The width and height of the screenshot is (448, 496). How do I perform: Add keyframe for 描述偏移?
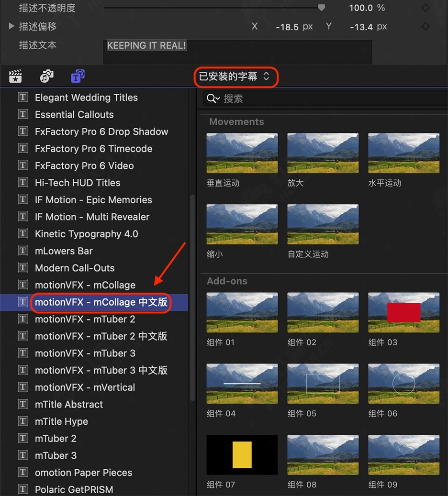426,26
